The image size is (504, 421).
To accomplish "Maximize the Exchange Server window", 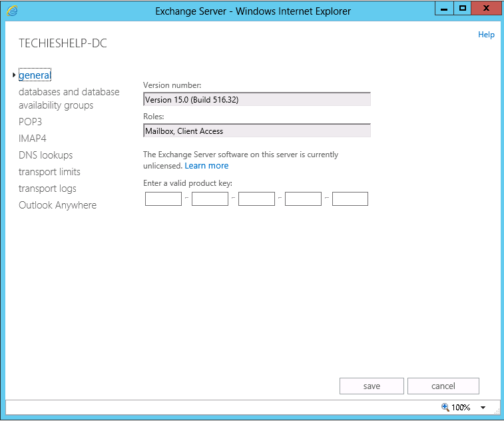I will (x=463, y=9).
